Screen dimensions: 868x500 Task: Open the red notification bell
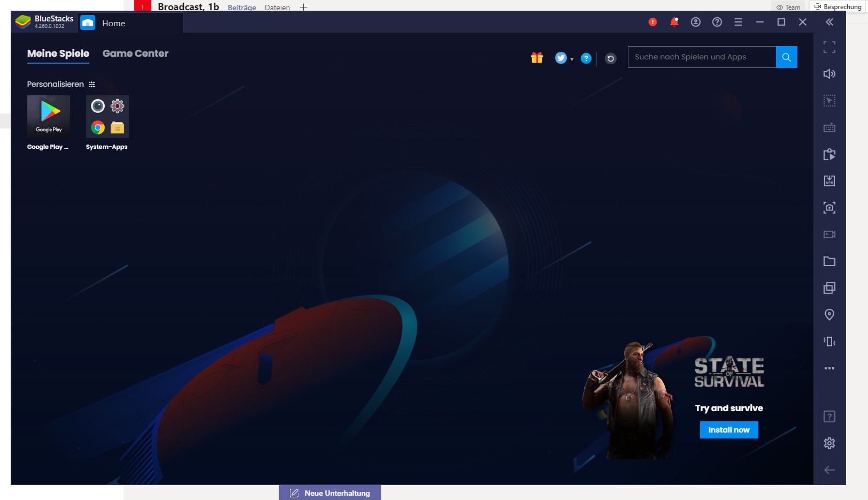tap(674, 22)
